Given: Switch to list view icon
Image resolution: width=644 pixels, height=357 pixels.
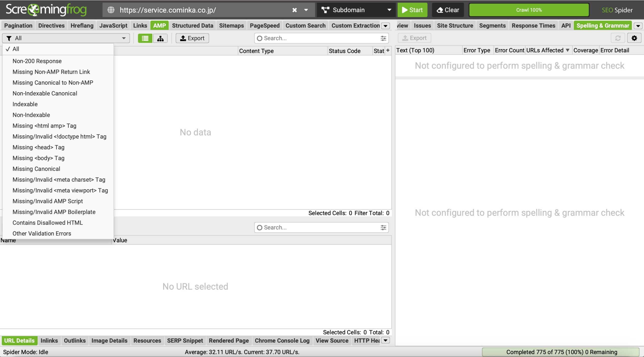Looking at the screenshot, I should point(145,38).
